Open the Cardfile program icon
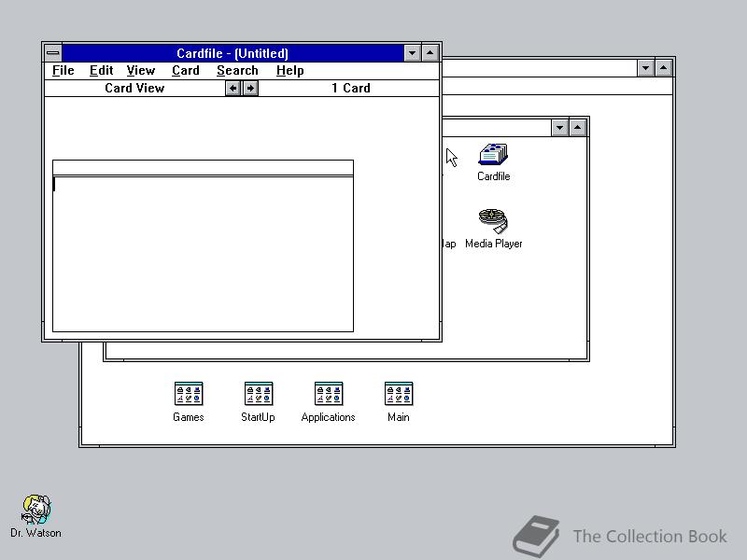This screenshot has width=747, height=560. (494, 161)
